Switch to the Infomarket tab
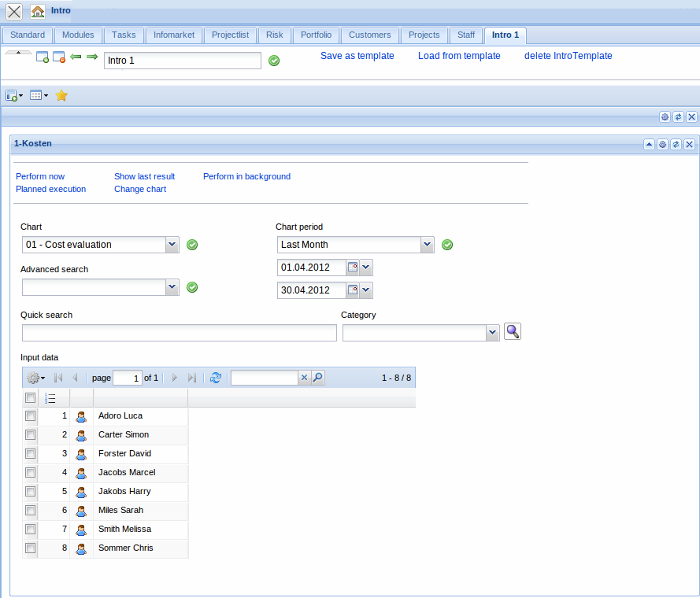Viewport: 700px width, 598px height. click(x=172, y=35)
